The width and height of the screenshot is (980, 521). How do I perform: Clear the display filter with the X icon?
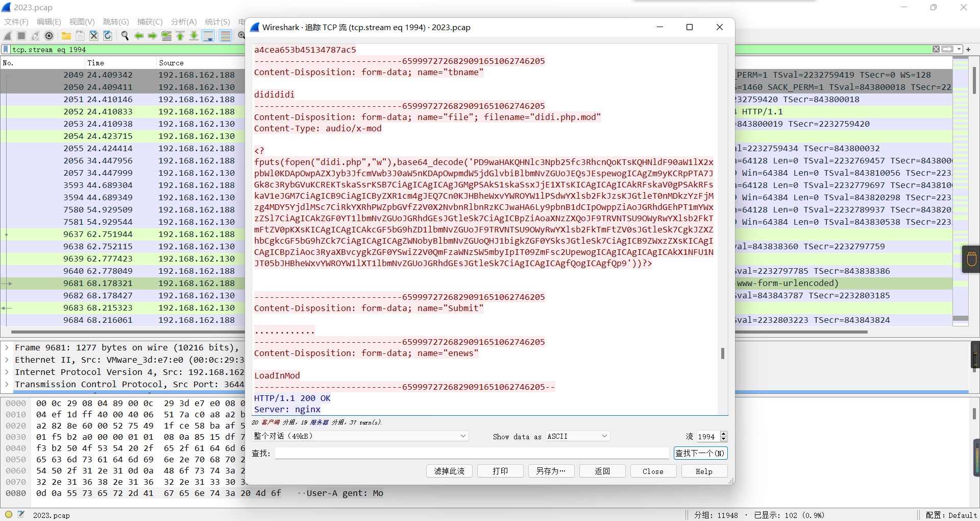936,50
